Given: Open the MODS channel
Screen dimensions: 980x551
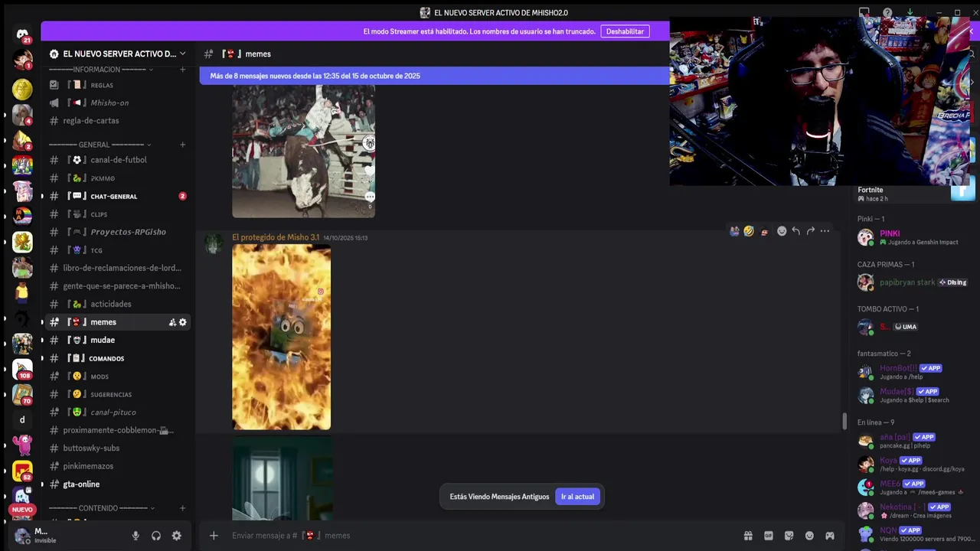Looking at the screenshot, I should [117, 377].
